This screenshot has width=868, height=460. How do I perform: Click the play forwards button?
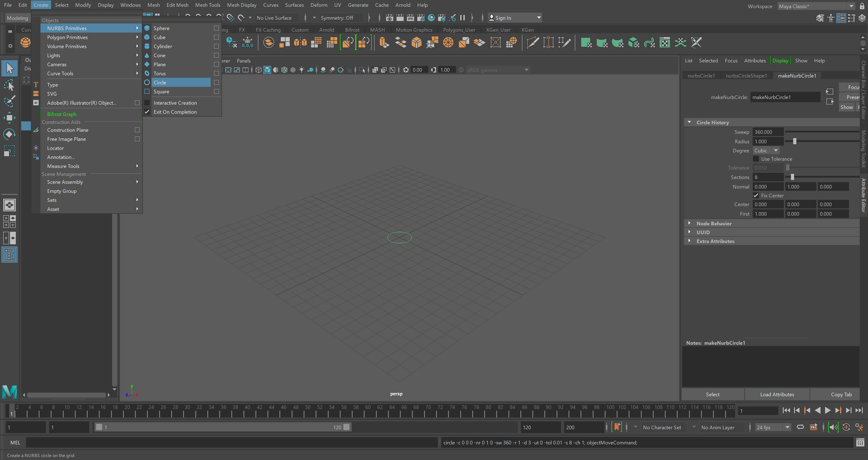click(828, 410)
